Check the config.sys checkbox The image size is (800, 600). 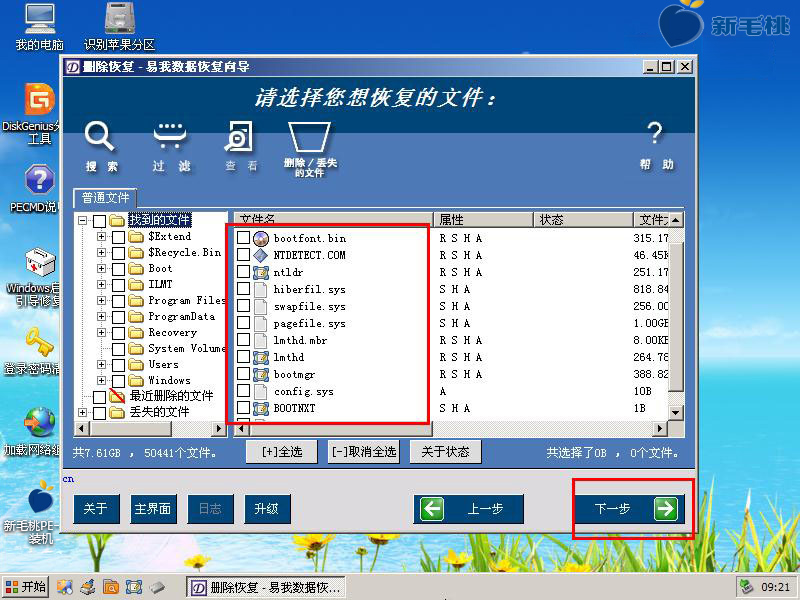pyautogui.click(x=243, y=391)
